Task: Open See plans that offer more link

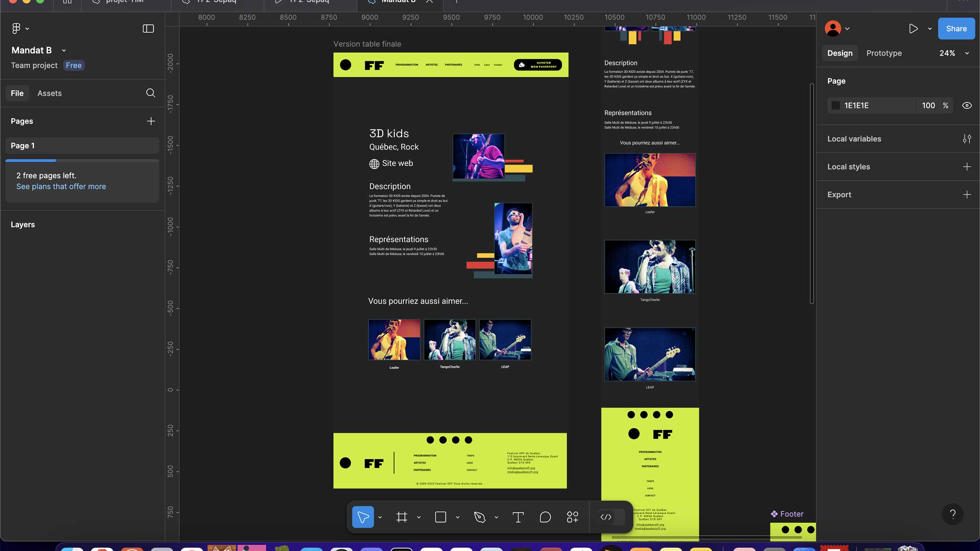Action: (61, 187)
